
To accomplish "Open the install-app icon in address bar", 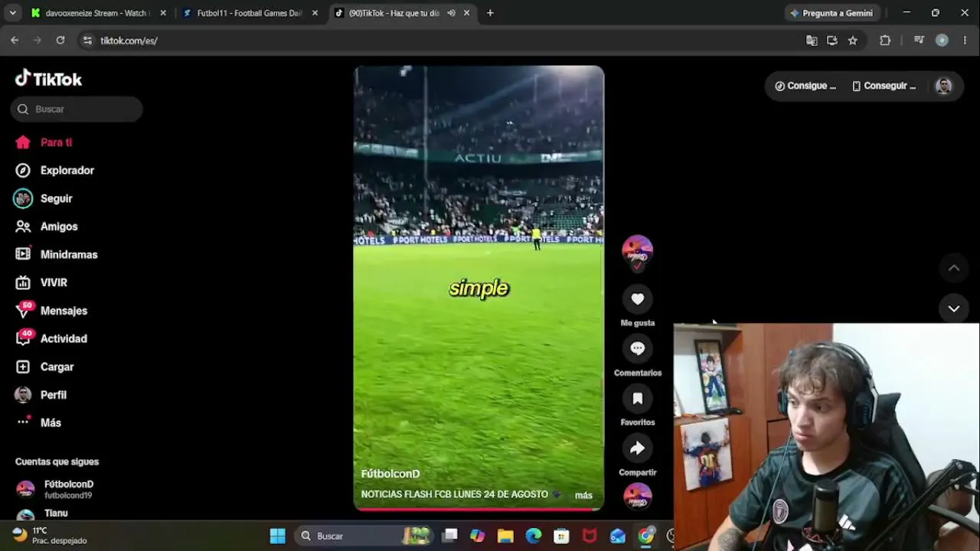I will (832, 41).
